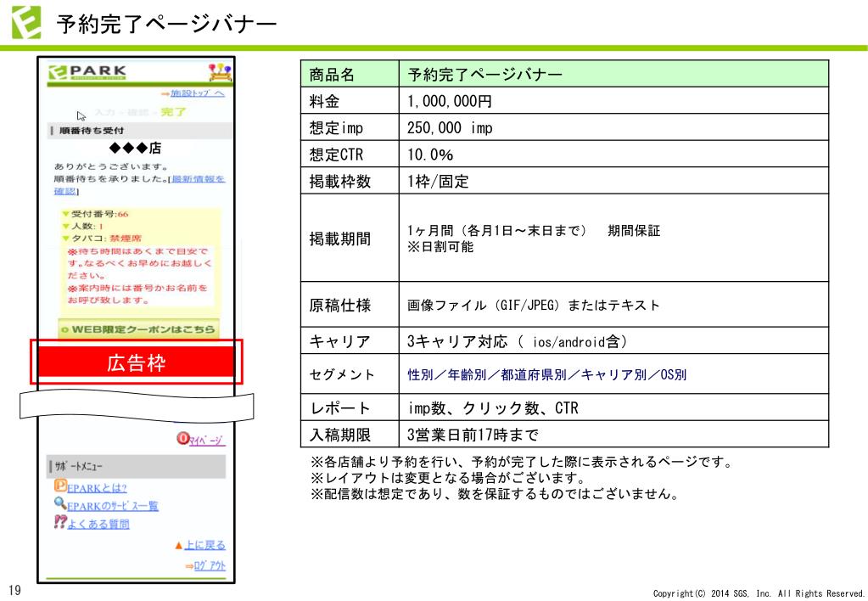Screen dimensions: 868x601
Task: Click the orange arrow icon beside ログアウト
Action: point(189,566)
